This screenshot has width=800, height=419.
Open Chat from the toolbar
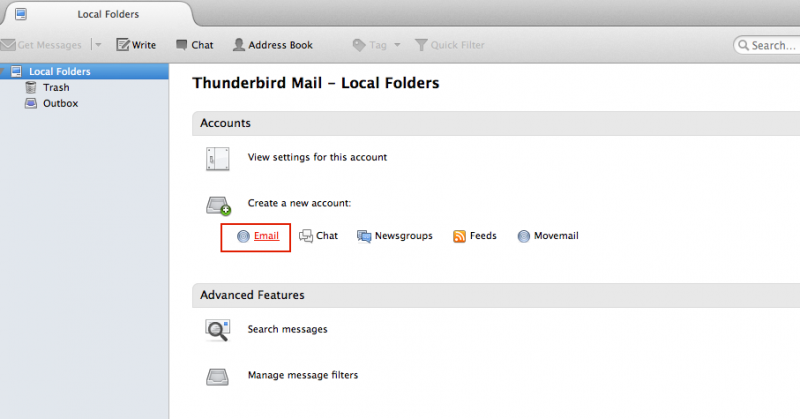coord(194,45)
